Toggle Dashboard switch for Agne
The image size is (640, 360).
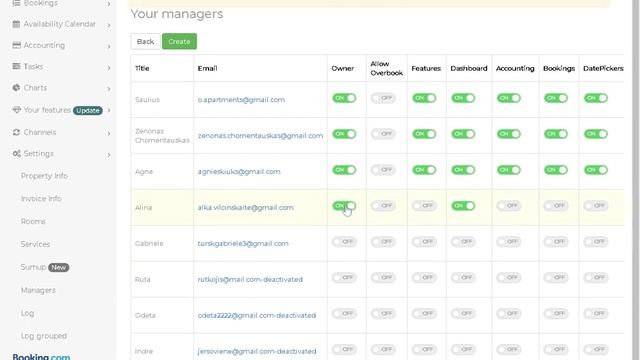pos(463,170)
